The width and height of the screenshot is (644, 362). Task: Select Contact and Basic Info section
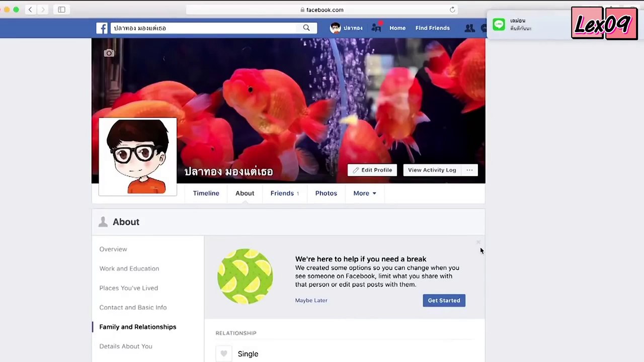pyautogui.click(x=133, y=307)
